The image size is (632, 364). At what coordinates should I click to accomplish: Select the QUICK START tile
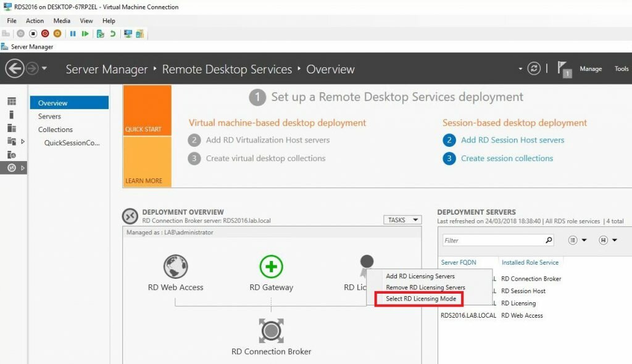(147, 110)
